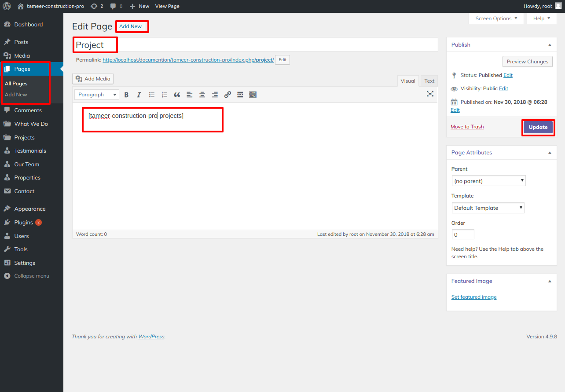The image size is (565, 392).
Task: Align text left
Action: coord(190,95)
